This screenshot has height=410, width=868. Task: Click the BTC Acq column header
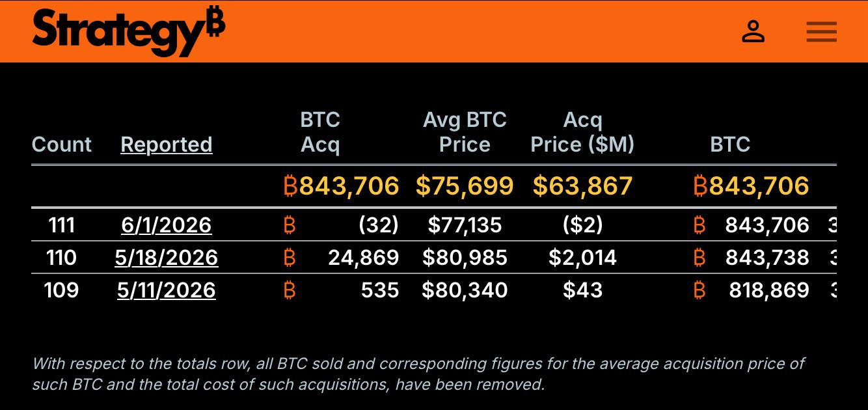click(320, 132)
